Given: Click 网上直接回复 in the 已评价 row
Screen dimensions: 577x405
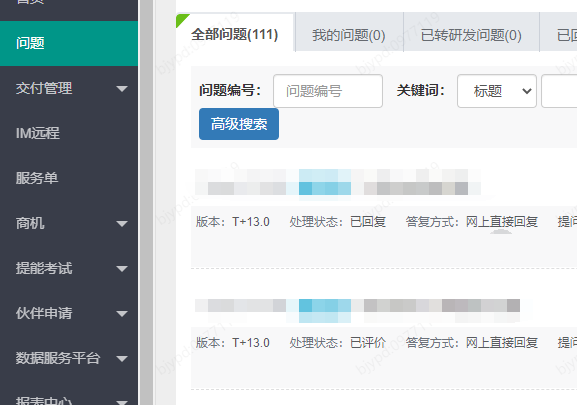Looking at the screenshot, I should pos(502,343).
